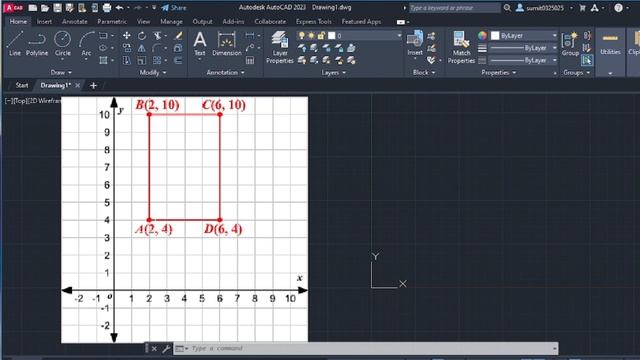Viewport: 640px width, 360px height.
Task: Click the search keyword field
Action: [454, 8]
